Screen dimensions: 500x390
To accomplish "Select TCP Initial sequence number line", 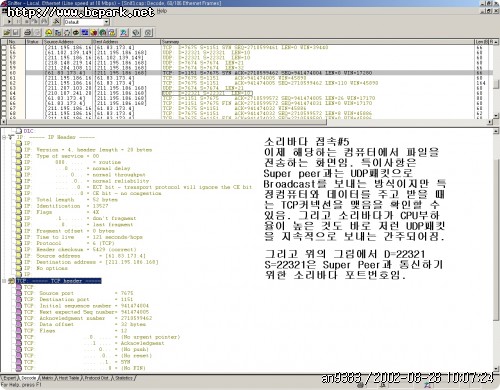I will [x=86, y=306].
